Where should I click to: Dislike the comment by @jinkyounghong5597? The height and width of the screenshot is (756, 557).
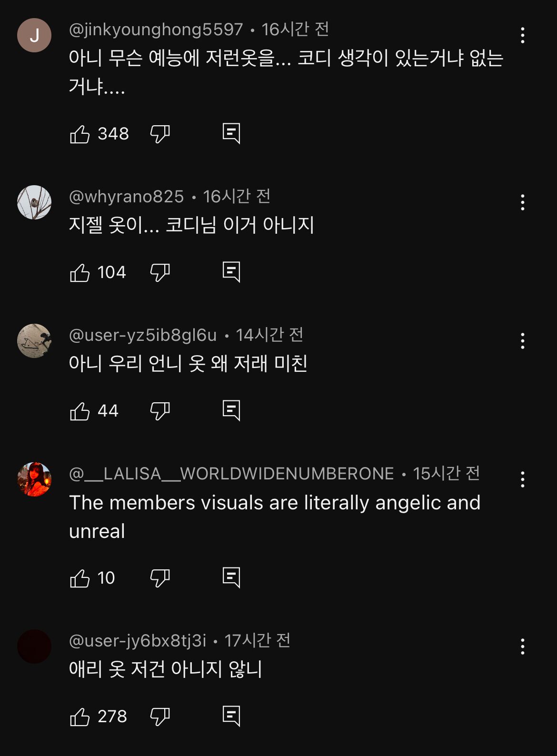(x=160, y=134)
